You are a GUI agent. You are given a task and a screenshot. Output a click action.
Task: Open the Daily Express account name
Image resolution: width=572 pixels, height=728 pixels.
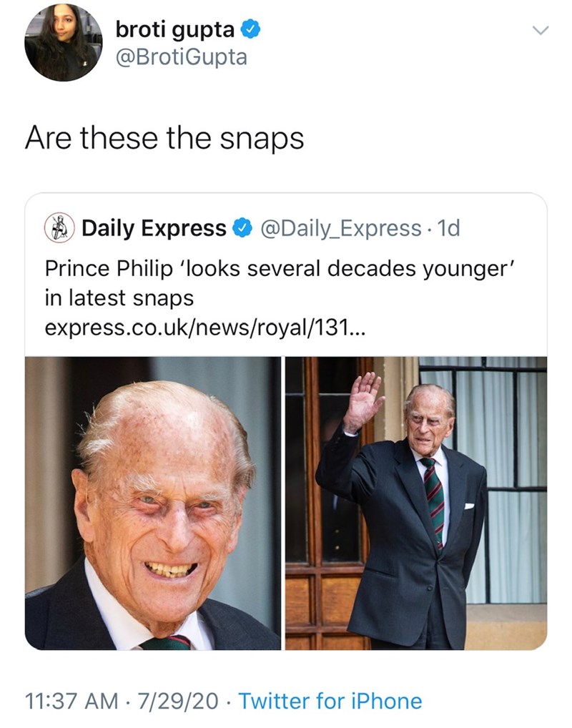pyautogui.click(x=154, y=229)
